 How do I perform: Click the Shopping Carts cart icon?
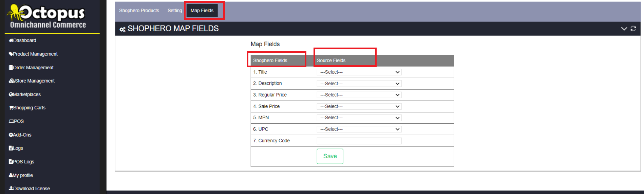pyautogui.click(x=11, y=108)
